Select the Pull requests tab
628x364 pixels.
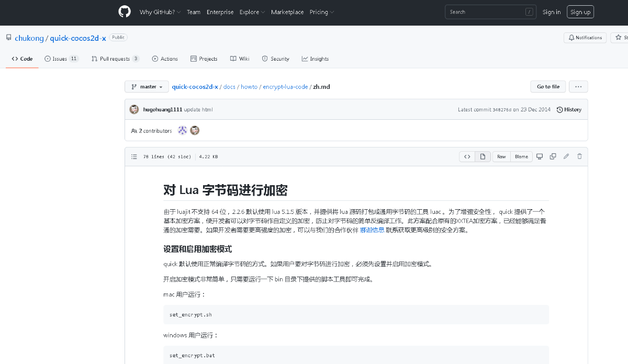(115, 59)
